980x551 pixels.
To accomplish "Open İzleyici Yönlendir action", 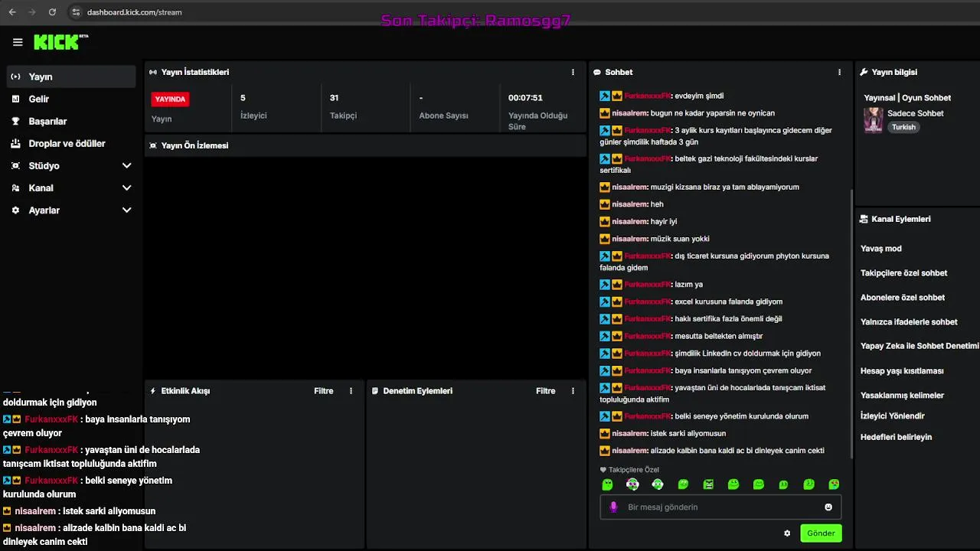I will coord(892,416).
